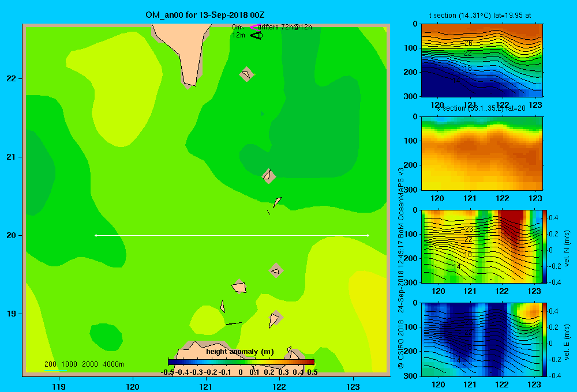Click latitude label 21 on main map axis
This screenshot has width=577, height=392.
click(x=12, y=157)
